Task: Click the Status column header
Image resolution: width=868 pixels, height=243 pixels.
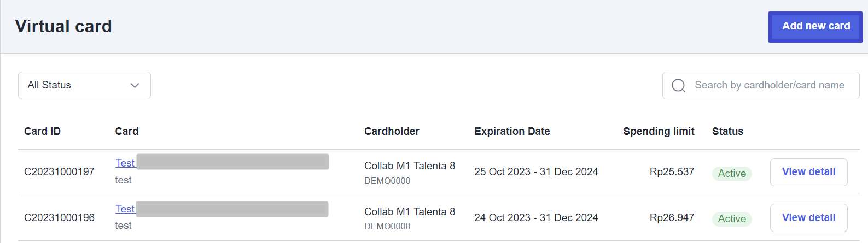Action: coord(727,132)
